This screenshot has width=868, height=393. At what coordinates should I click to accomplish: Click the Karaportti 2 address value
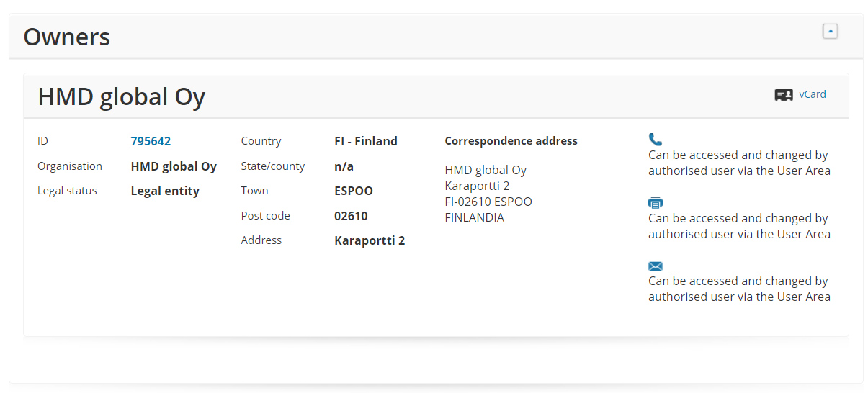[370, 240]
